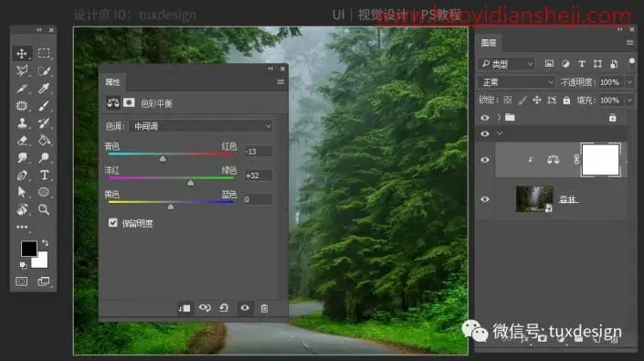Click the mask icon in Properties panel

[129, 102]
